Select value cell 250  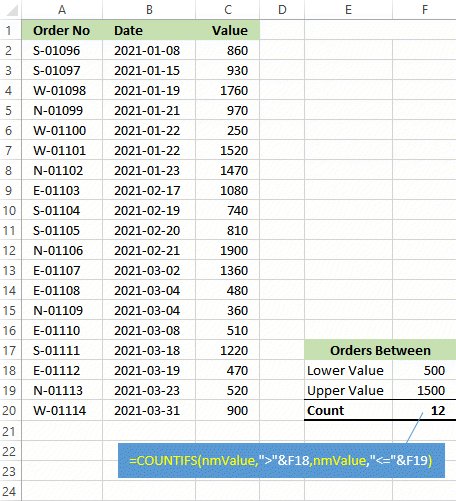[x=228, y=130]
